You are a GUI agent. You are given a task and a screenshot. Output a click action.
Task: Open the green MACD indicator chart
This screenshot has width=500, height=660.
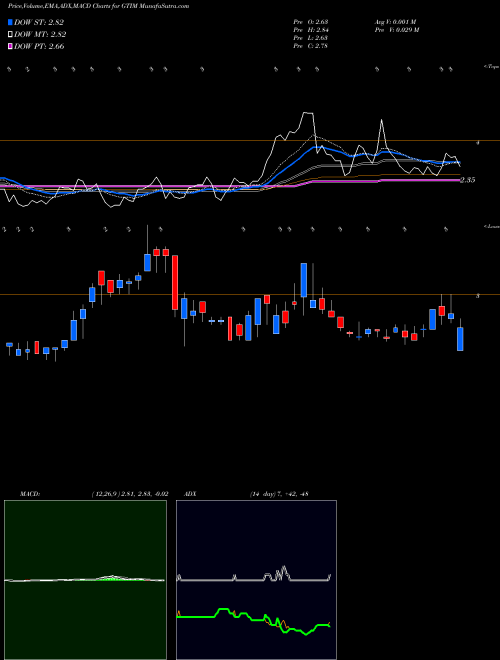coord(85,580)
